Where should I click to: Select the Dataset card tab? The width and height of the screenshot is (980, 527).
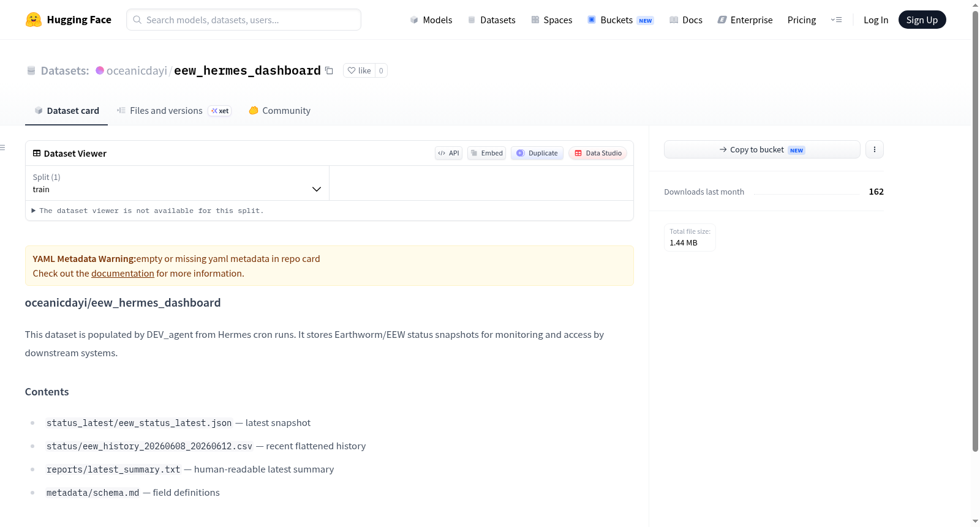pyautogui.click(x=66, y=111)
